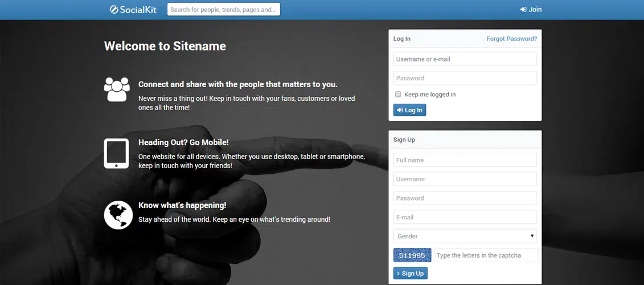Click the Username or e-mail login field
Viewport: 644px width, 285px height.
[465, 59]
